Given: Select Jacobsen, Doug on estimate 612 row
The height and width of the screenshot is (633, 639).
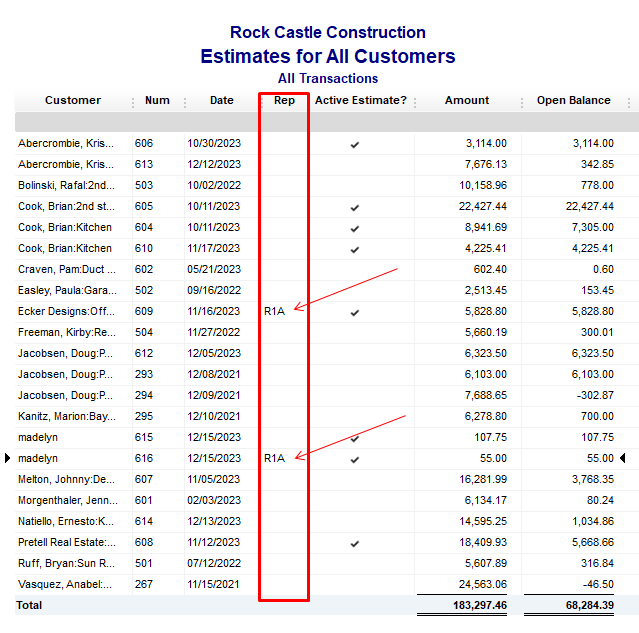Looking at the screenshot, I should pos(65,353).
